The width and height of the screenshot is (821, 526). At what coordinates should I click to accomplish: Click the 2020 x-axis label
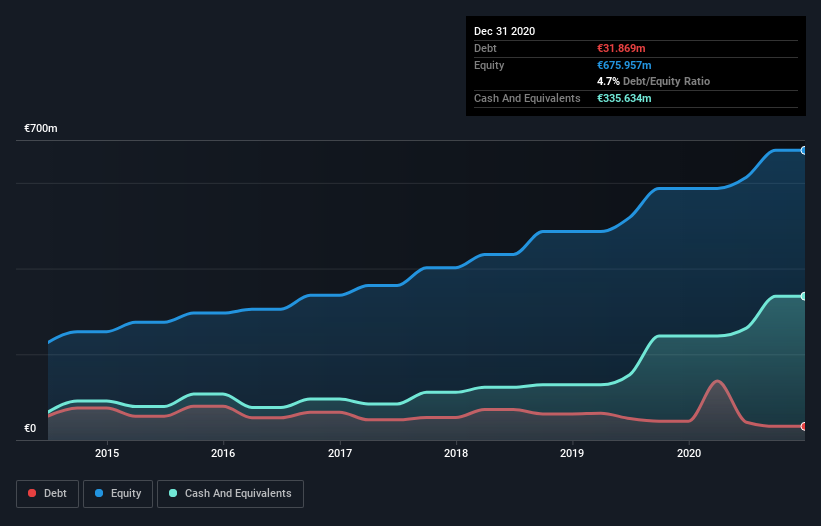(689, 453)
